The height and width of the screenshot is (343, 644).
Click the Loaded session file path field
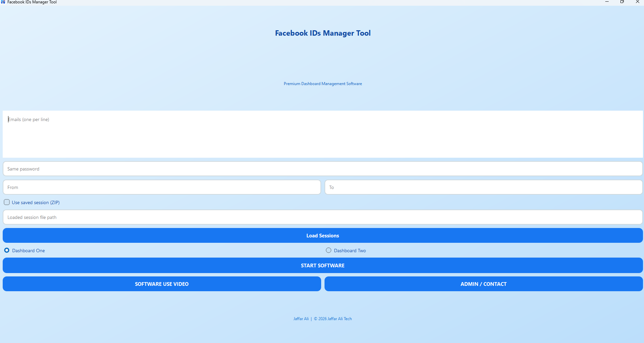click(x=323, y=217)
